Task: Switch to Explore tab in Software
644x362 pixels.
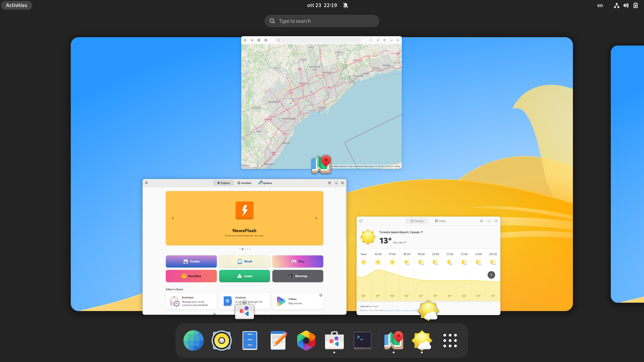Action: pyautogui.click(x=223, y=183)
